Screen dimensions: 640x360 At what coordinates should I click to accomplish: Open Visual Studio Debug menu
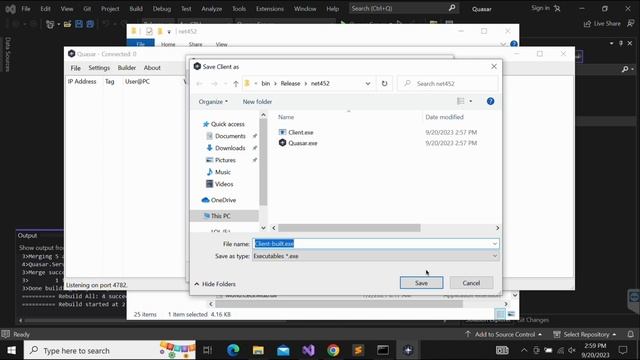162,9
